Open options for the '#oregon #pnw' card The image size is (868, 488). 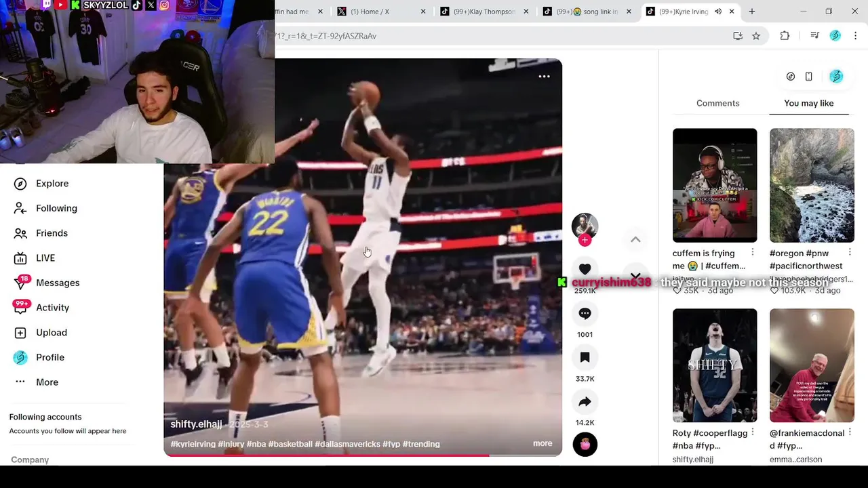coord(850,253)
